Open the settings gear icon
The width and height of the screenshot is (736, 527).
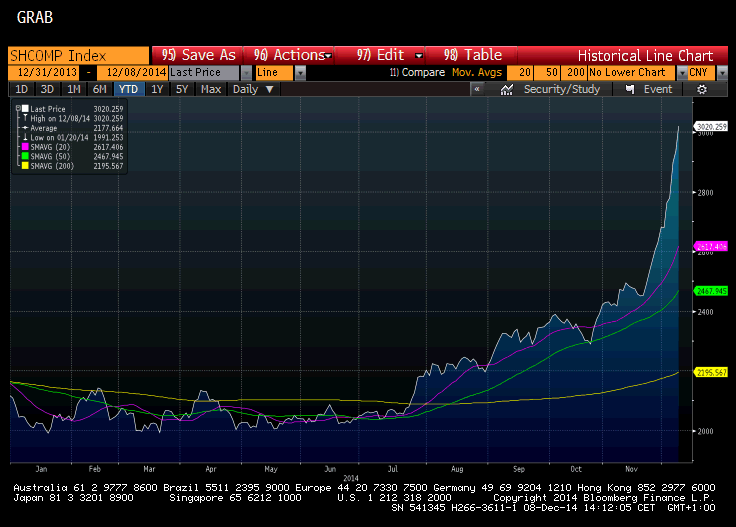(x=702, y=89)
